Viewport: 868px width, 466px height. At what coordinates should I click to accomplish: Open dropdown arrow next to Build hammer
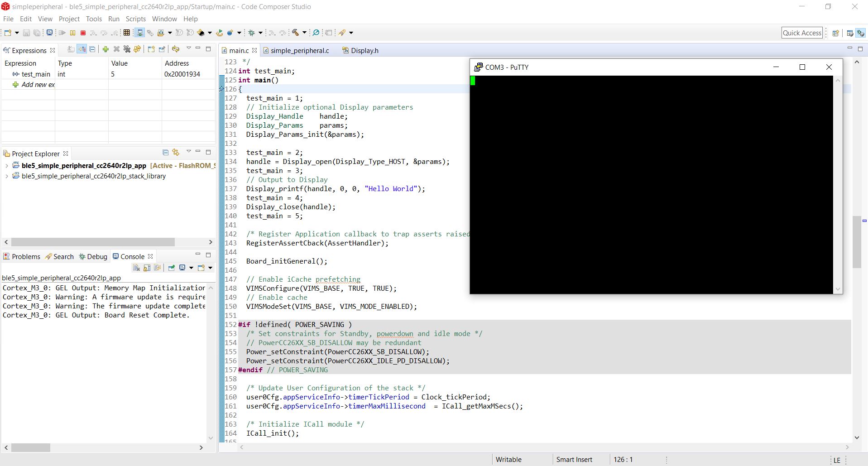[x=304, y=33]
